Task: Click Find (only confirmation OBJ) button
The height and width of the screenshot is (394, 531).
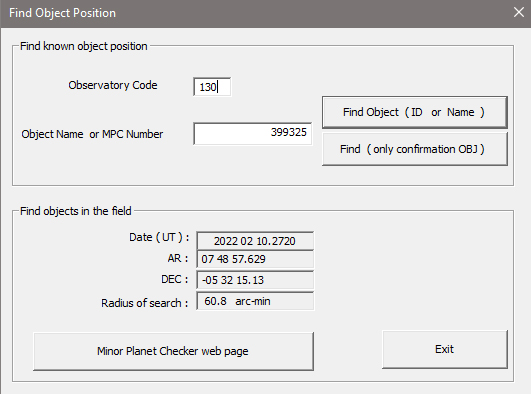Action: point(415,149)
